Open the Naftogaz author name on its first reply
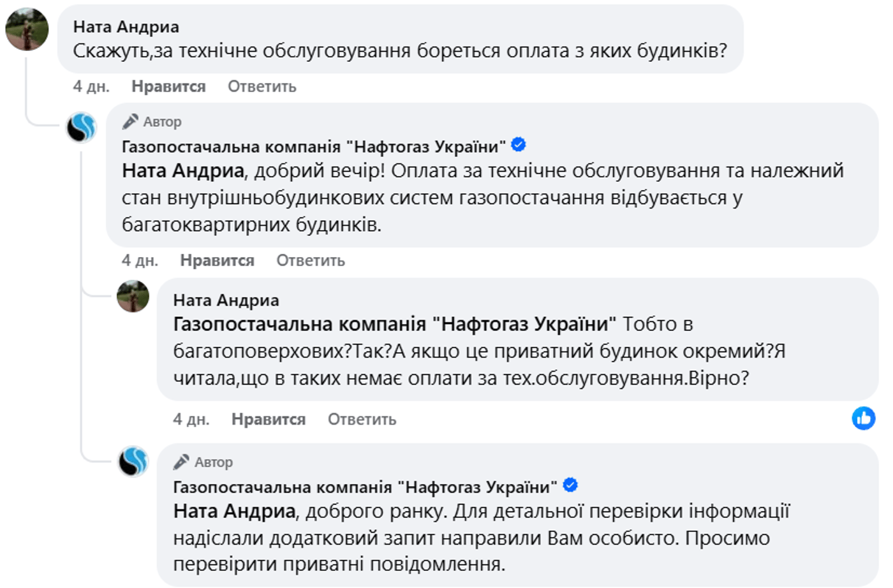Image resolution: width=893 pixels, height=588 pixels. 313,147
